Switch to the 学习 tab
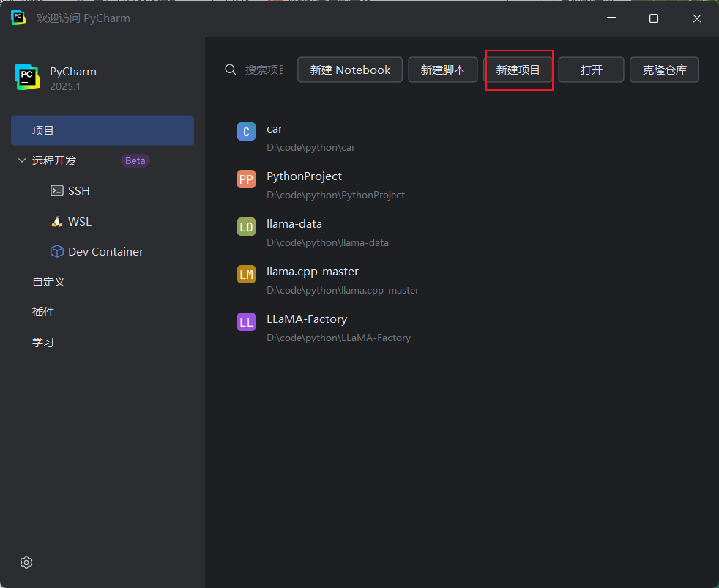This screenshot has height=588, width=719. [x=43, y=342]
